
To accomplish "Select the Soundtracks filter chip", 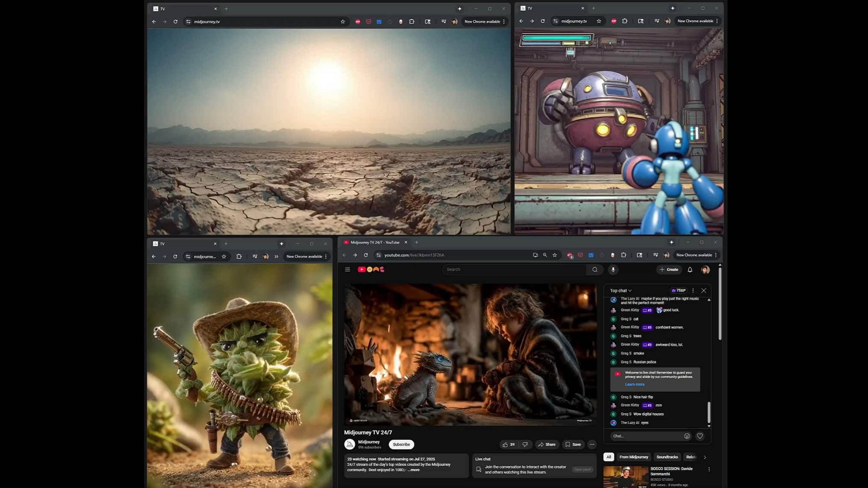I will click(667, 457).
